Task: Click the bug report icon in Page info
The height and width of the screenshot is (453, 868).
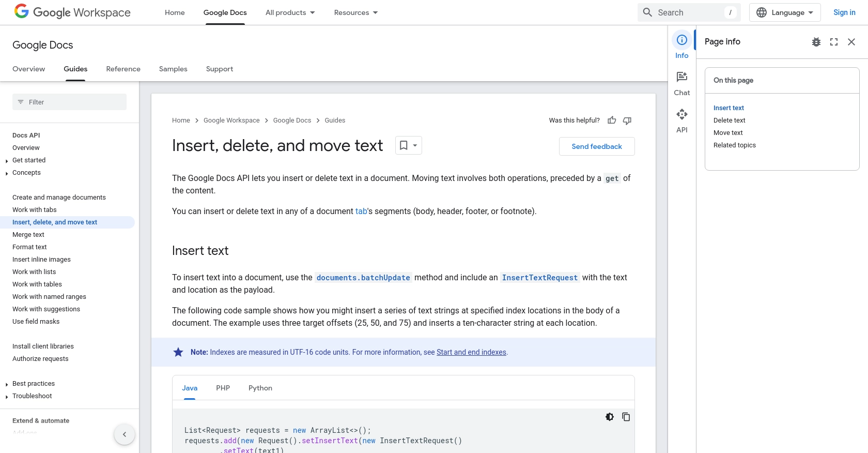Action: pos(816,42)
